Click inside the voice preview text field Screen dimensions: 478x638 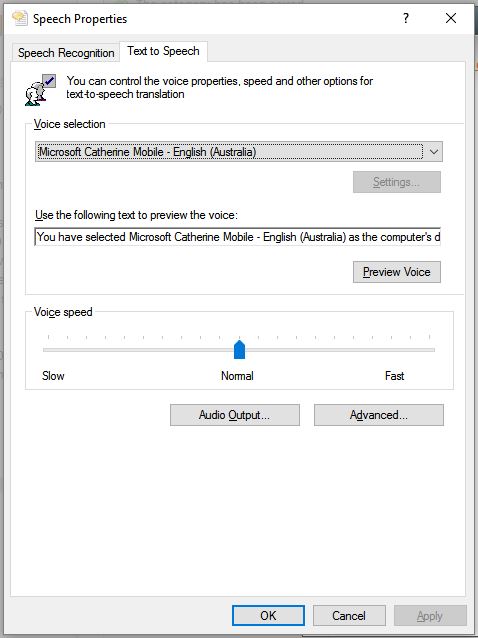pyautogui.click(x=238, y=237)
